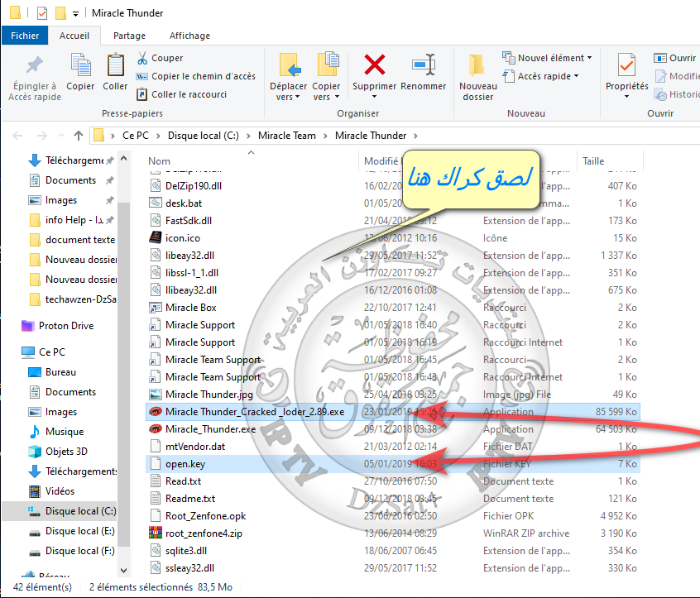This screenshot has height=598, width=700.
Task: Click the Forward navigation arrow
Action: tap(41, 136)
